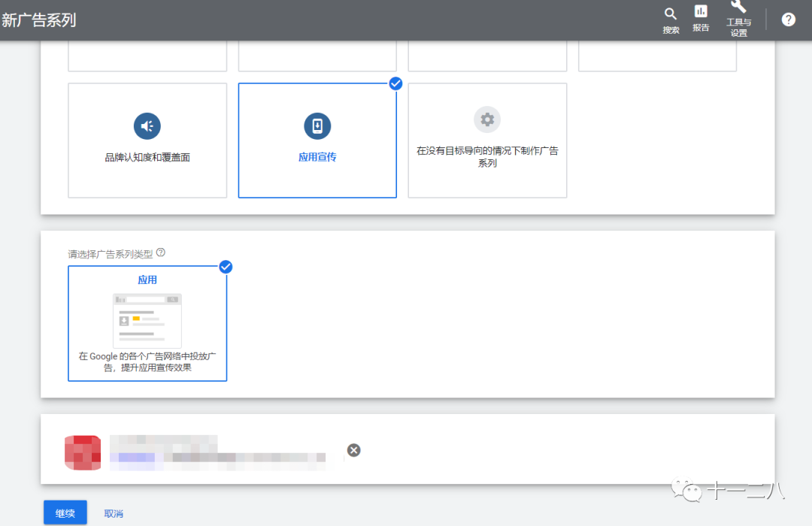Select the 品牌认知度和覆盖面 campaign goal

pos(147,140)
